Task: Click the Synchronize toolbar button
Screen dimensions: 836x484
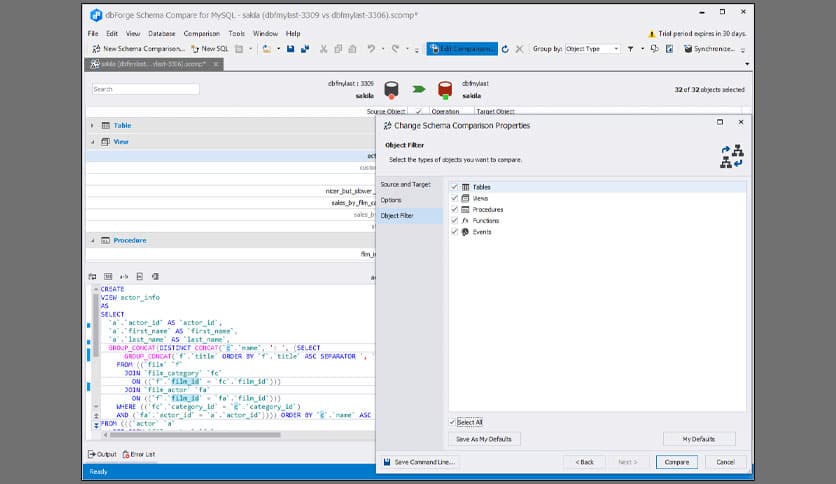Action: pos(709,49)
